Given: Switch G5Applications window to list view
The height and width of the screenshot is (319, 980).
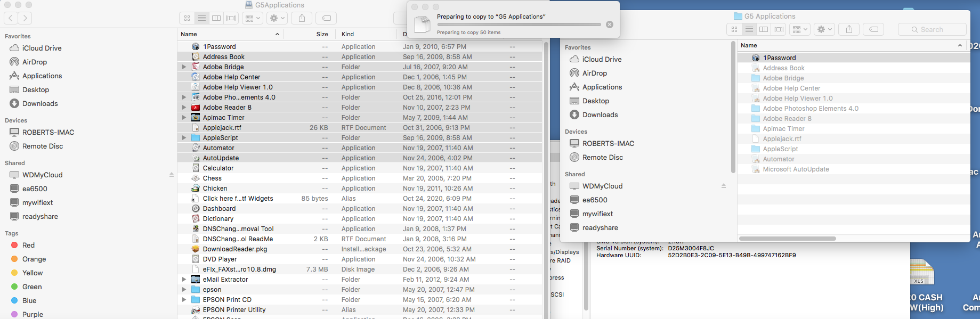Looking at the screenshot, I should [202, 18].
